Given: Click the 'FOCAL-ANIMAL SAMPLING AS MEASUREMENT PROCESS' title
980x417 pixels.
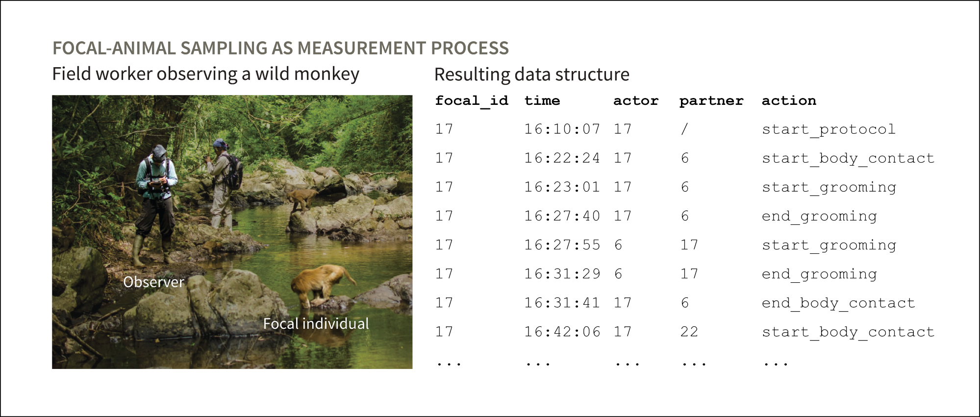Looking at the screenshot, I should pos(280,48).
